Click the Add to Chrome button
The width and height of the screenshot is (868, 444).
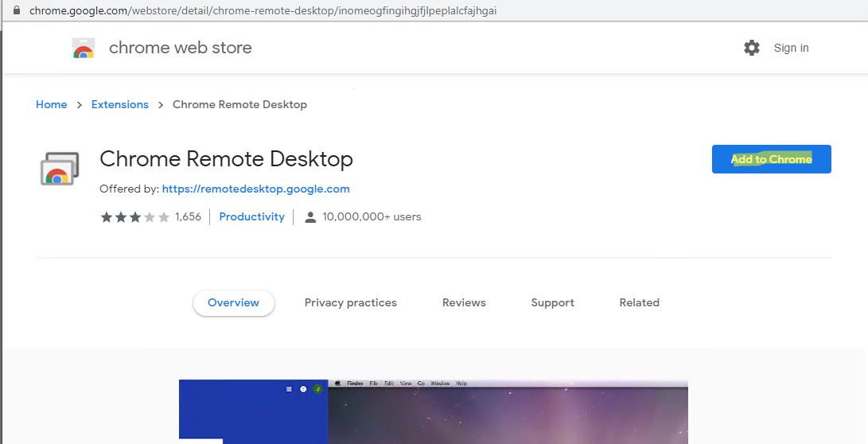(771, 159)
